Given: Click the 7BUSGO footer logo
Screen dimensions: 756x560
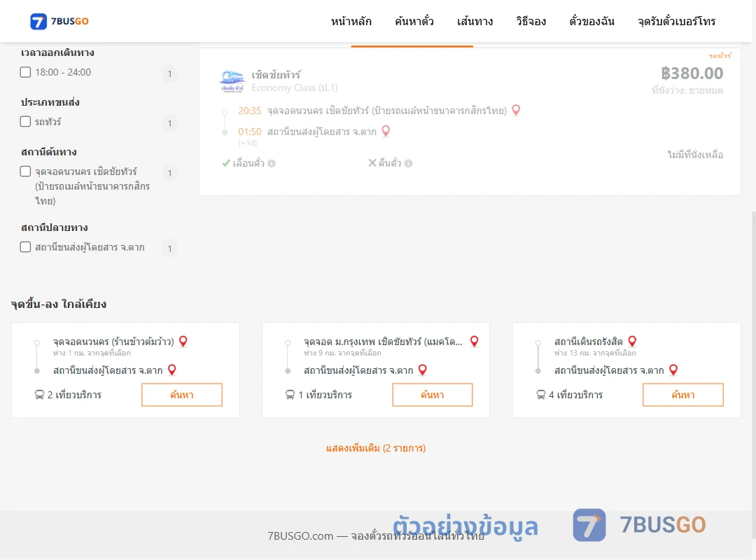Looking at the screenshot, I should click(639, 525).
